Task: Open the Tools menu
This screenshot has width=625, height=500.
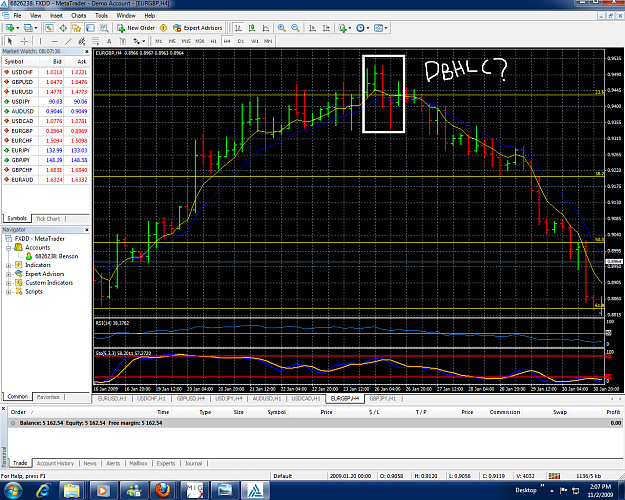Action: pyautogui.click(x=101, y=16)
